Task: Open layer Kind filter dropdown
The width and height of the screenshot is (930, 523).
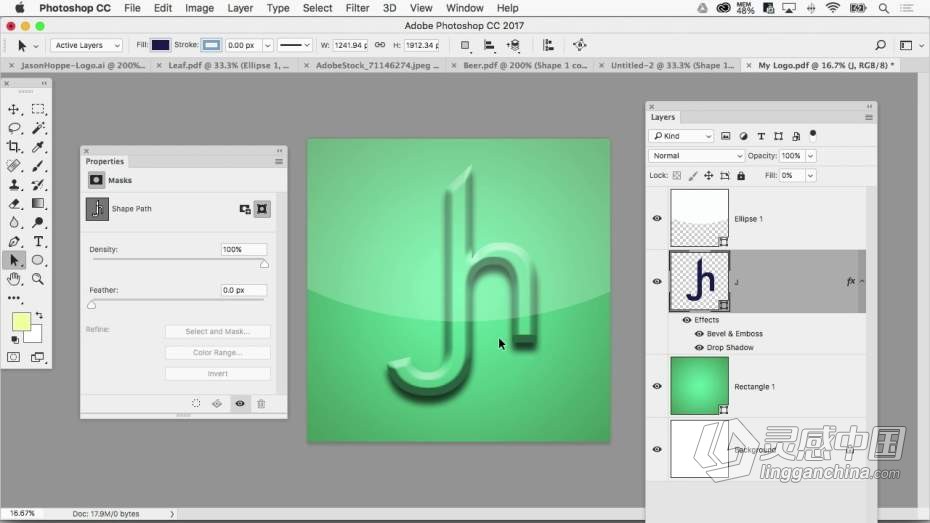Action: tap(681, 136)
